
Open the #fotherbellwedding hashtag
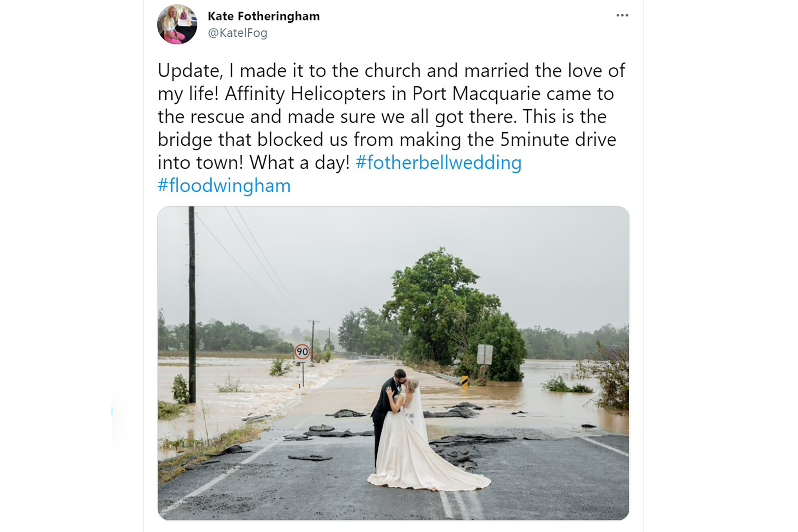click(438, 163)
